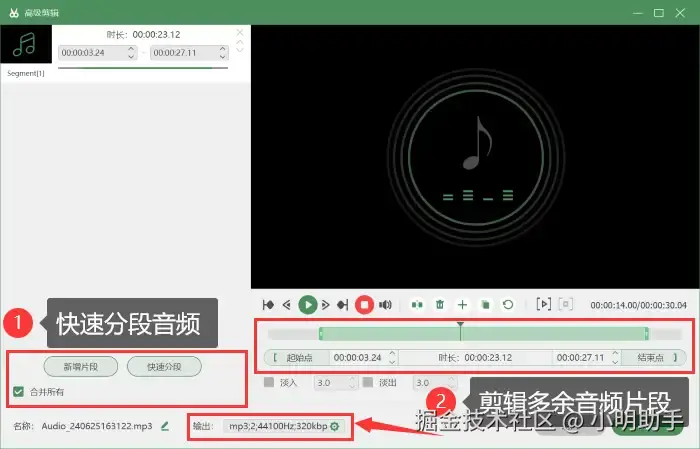Reset edits with the circular arrow icon
This screenshot has height=449, width=700.
(508, 305)
